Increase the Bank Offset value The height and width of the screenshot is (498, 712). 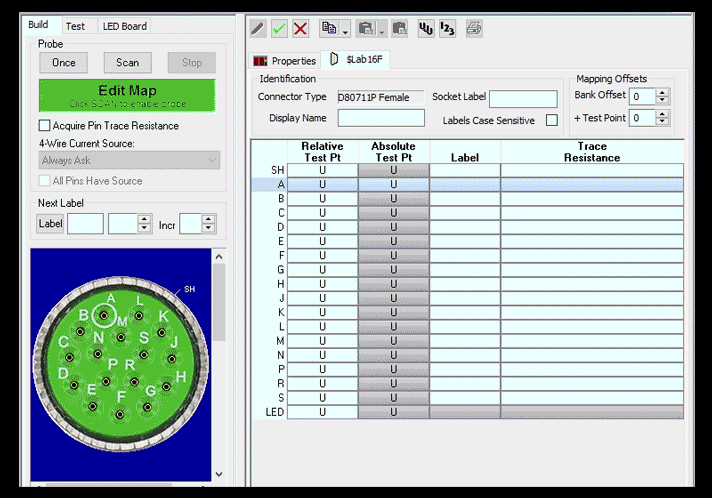click(663, 92)
